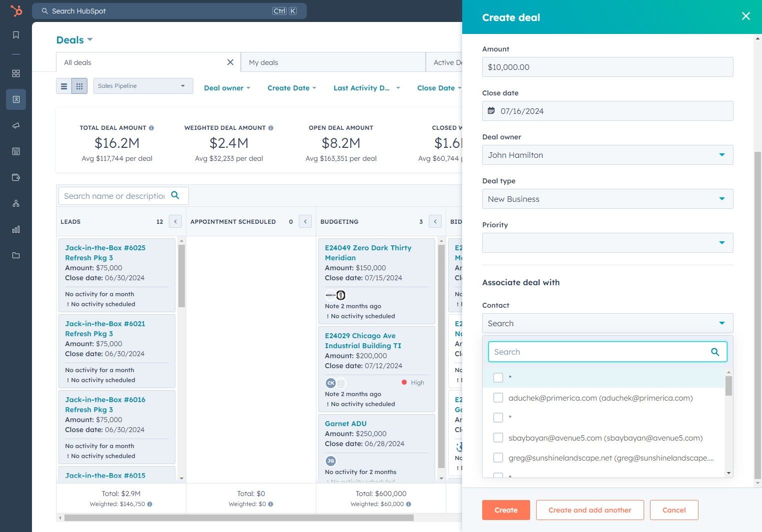This screenshot has height=532, width=762.
Task: Open the Workspaces grid icon in the sidebar
Action: [x=16, y=73]
